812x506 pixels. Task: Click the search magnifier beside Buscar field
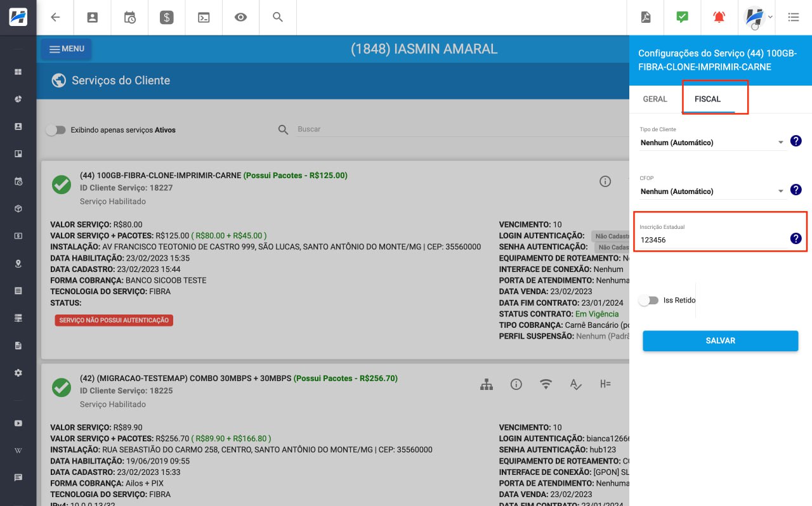click(284, 129)
